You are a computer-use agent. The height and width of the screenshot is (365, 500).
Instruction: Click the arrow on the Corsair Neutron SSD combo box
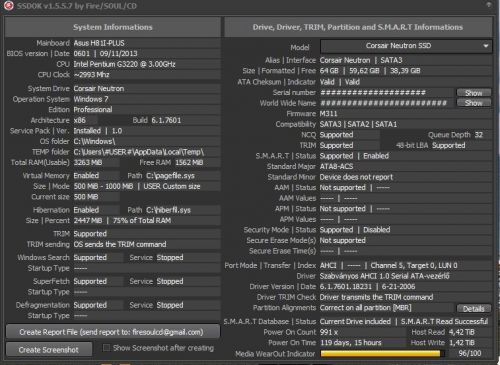pyautogui.click(x=486, y=46)
